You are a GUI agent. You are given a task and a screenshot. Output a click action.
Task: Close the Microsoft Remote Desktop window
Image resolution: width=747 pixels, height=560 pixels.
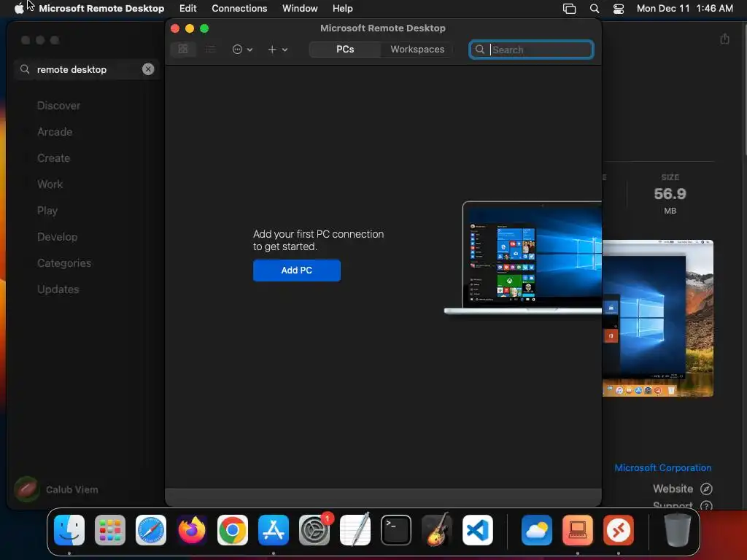pos(175,28)
